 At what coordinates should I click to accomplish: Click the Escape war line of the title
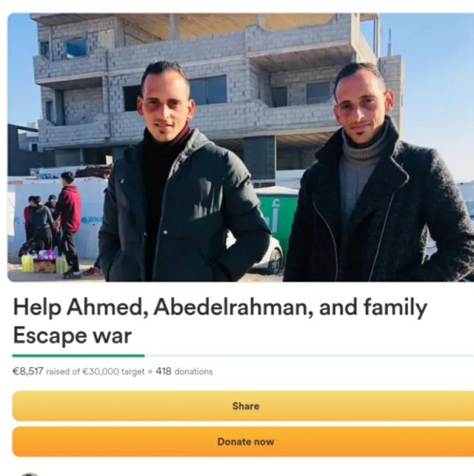[72, 335]
